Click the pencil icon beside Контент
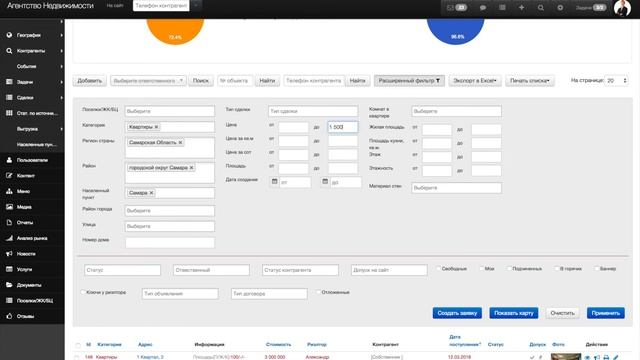The image size is (640, 360). pyautogui.click(x=9, y=176)
